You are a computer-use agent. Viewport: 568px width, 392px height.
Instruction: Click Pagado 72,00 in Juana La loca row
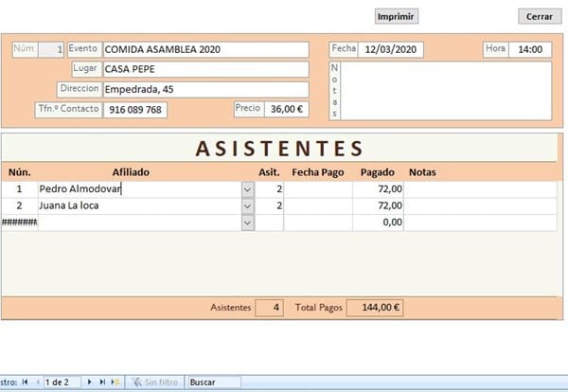(x=378, y=205)
